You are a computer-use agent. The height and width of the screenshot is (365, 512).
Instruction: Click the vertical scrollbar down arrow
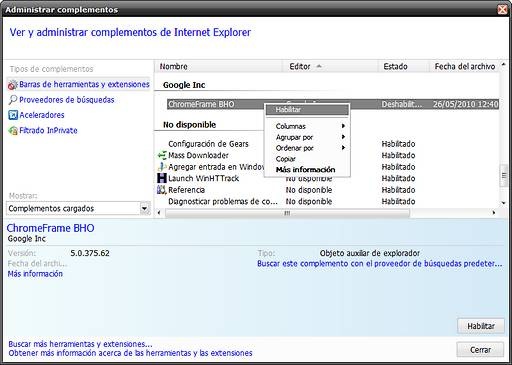click(x=504, y=203)
